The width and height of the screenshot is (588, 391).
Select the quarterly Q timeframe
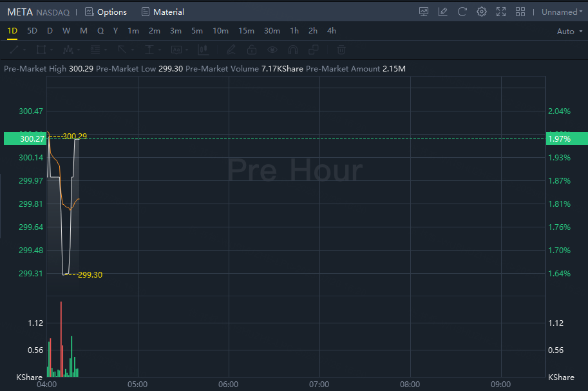tap(100, 31)
